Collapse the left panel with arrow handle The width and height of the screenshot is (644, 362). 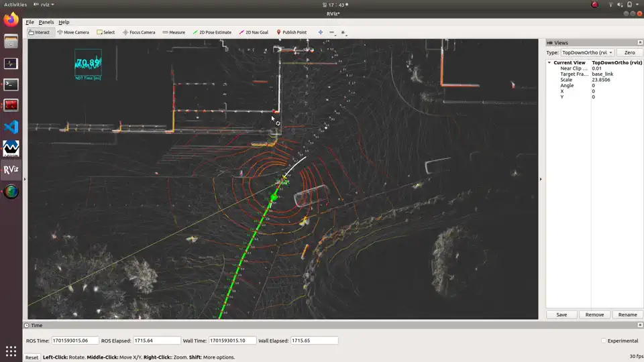pos(25,179)
